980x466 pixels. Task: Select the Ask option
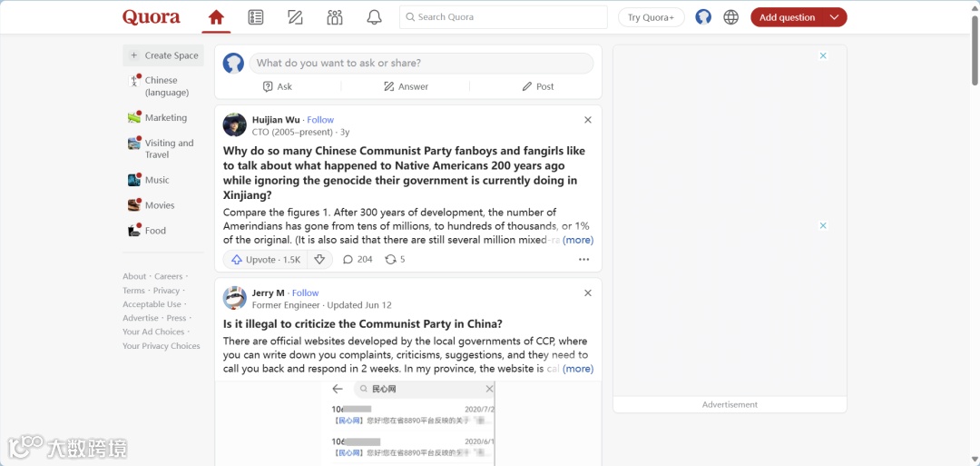point(278,86)
